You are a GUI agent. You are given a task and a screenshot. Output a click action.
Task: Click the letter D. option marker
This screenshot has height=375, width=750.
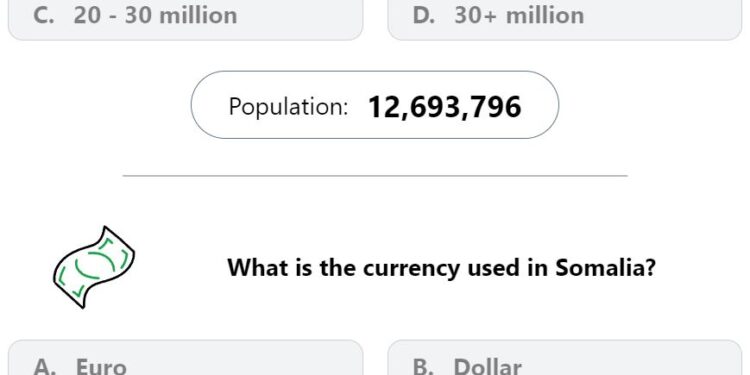coord(424,15)
